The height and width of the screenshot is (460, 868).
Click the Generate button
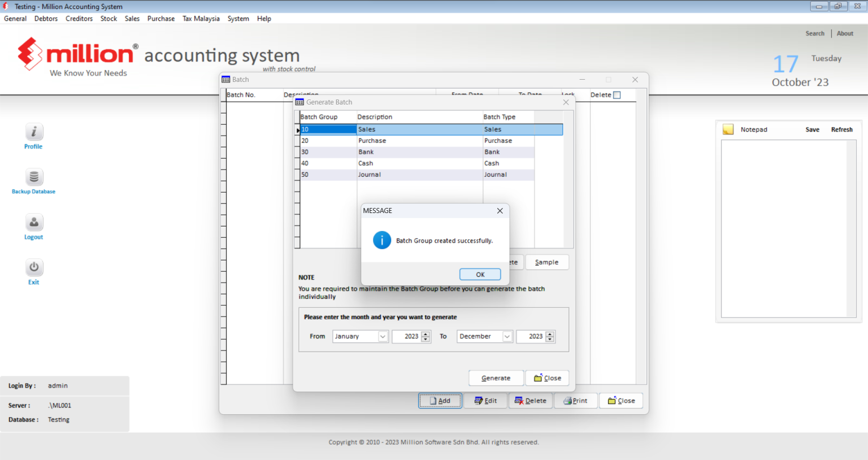click(496, 377)
